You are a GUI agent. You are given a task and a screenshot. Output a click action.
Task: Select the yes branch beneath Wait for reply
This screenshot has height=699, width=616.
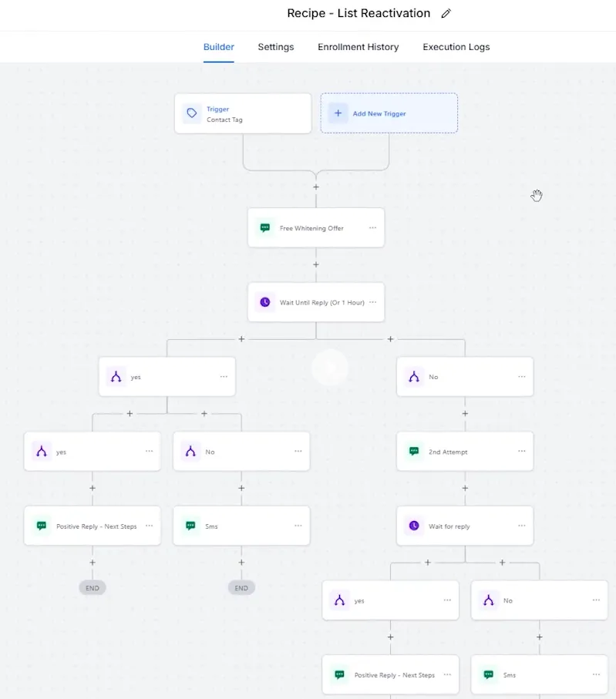[390, 600]
